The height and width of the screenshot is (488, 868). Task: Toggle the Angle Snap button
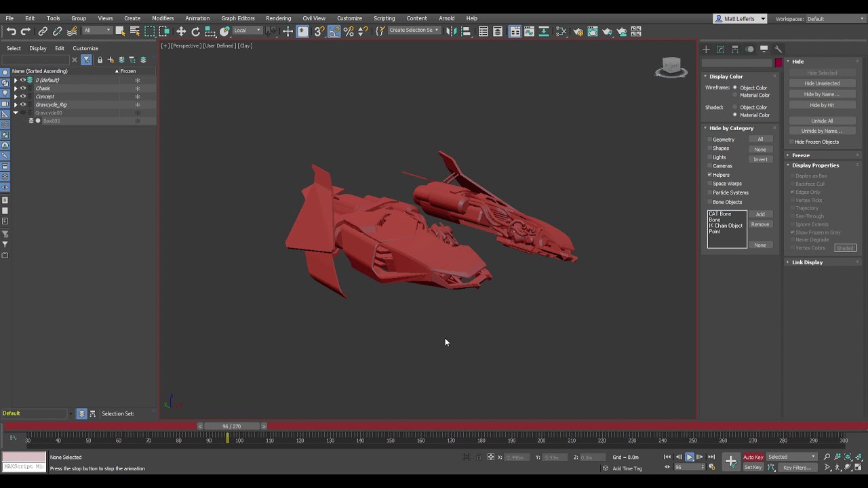click(334, 31)
